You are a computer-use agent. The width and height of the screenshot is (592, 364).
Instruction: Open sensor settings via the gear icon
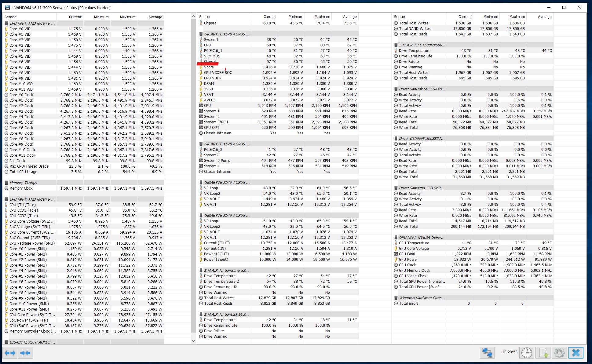[x=559, y=353]
